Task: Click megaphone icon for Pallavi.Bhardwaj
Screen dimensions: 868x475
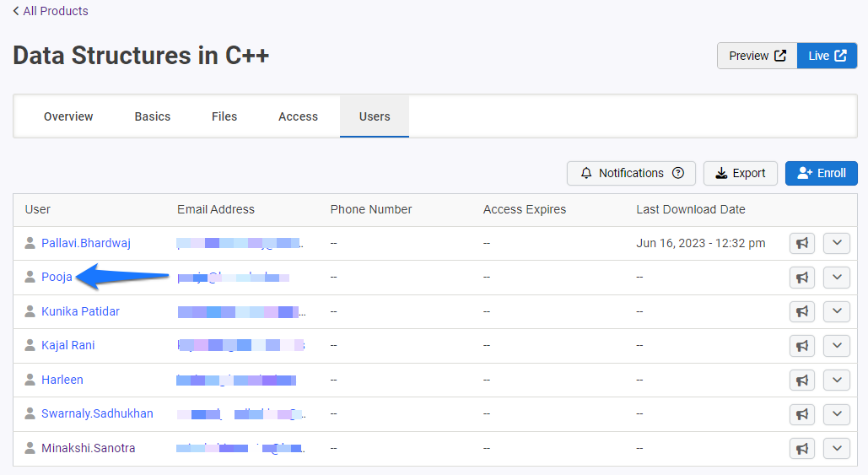Action: (801, 243)
